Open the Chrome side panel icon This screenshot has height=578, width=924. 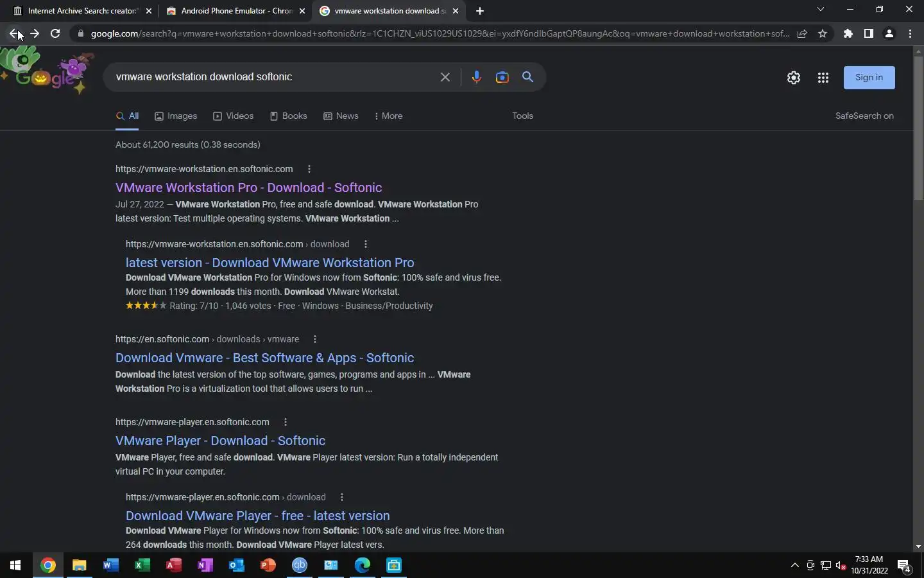click(x=869, y=33)
